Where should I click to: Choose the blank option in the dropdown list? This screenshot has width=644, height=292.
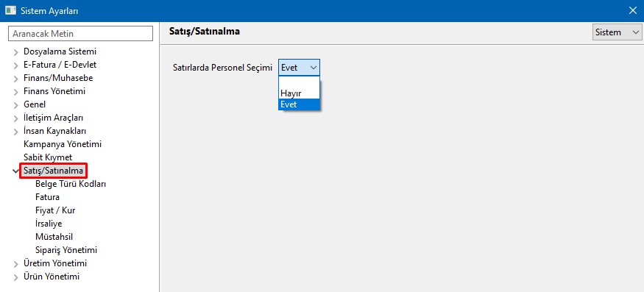click(299, 83)
